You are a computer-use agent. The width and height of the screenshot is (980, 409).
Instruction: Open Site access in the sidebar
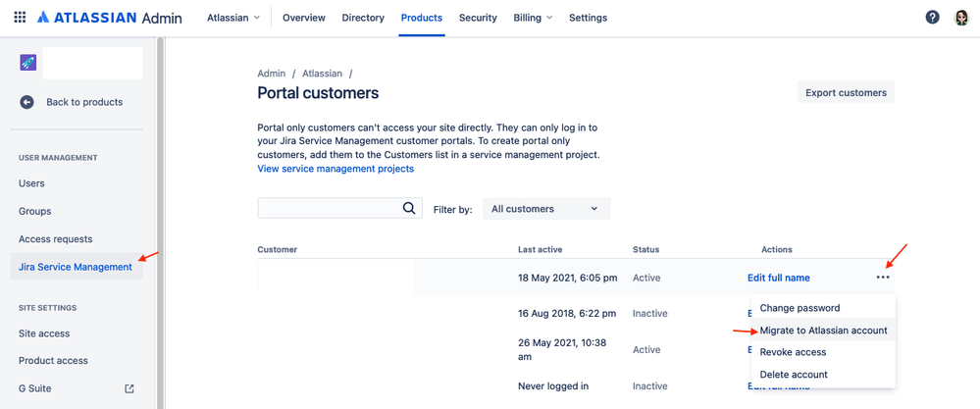(44, 333)
